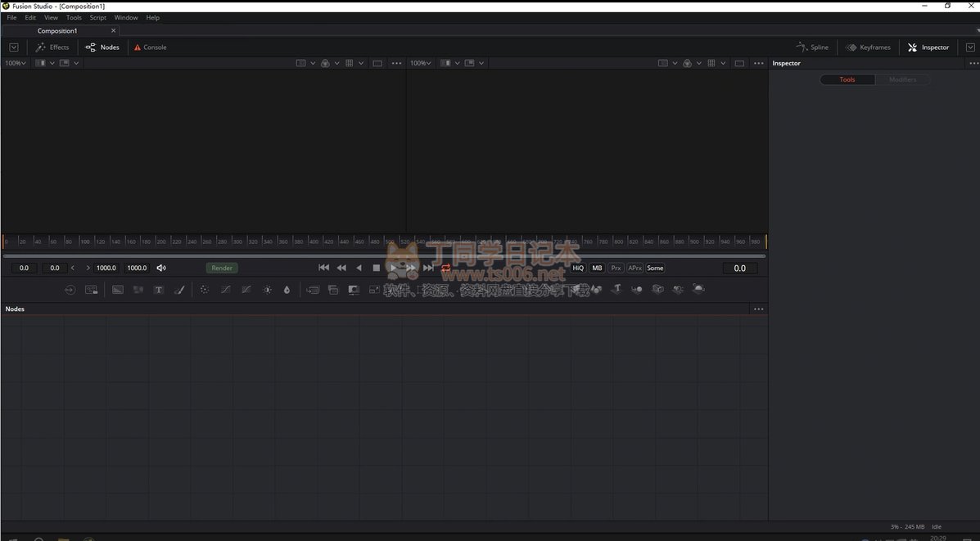Click the Background node icon

[x=118, y=290]
